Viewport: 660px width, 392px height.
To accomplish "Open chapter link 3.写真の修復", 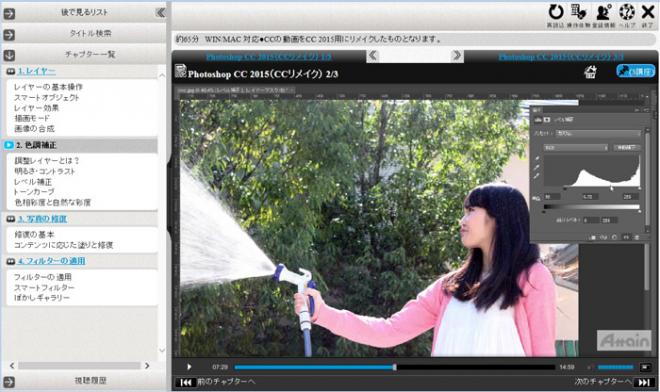I will click(x=43, y=219).
